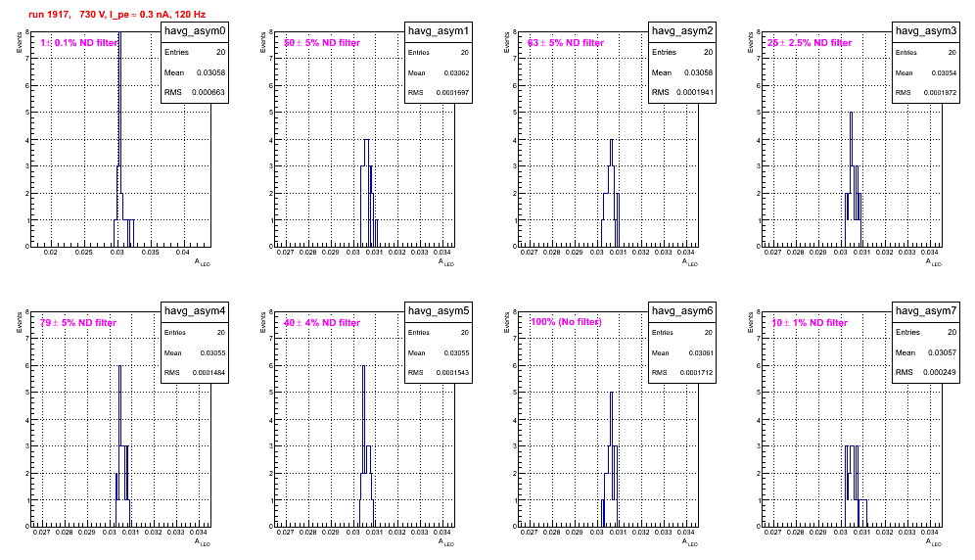Click Mean value 0.03062 in havg_asym1

(456, 72)
